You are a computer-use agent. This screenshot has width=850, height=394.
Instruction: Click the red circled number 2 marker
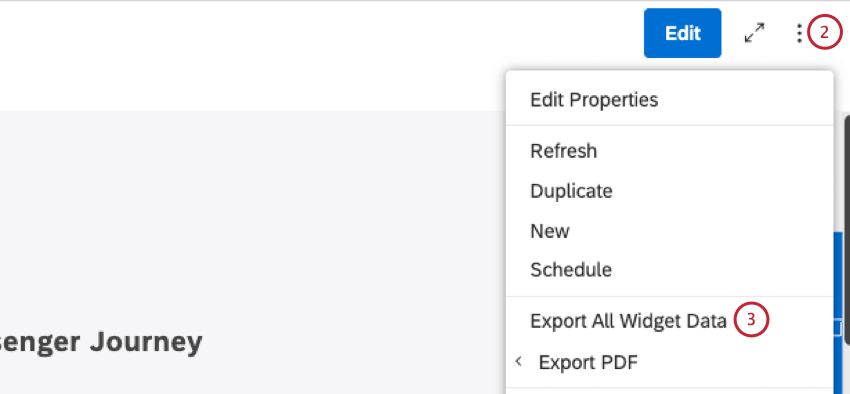(825, 33)
